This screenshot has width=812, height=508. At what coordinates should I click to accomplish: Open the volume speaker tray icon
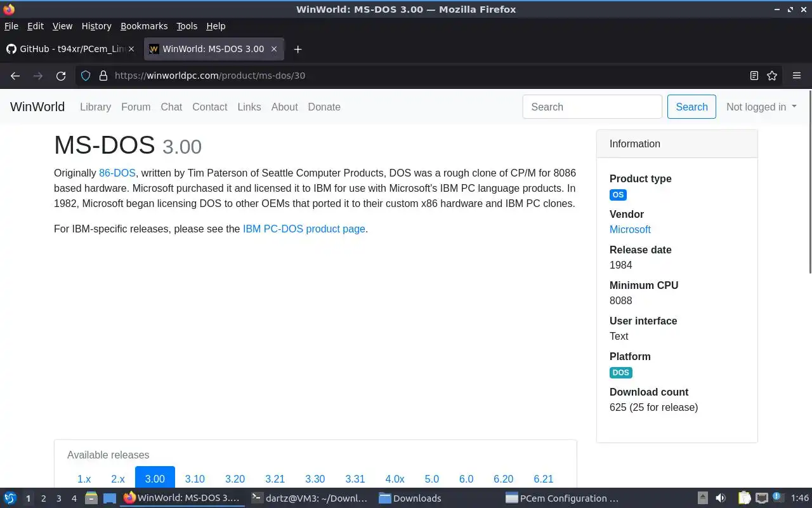pyautogui.click(x=721, y=498)
